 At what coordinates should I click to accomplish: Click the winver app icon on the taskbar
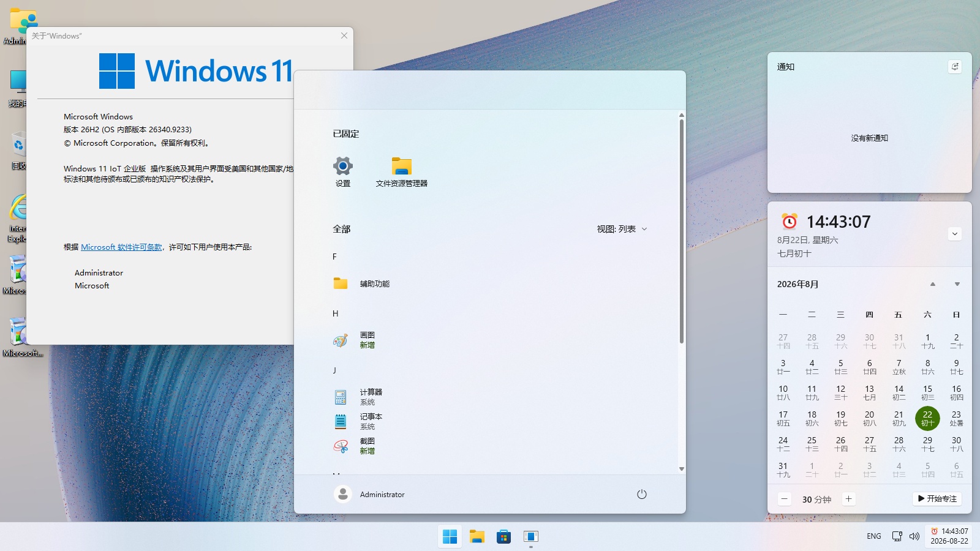(x=530, y=536)
